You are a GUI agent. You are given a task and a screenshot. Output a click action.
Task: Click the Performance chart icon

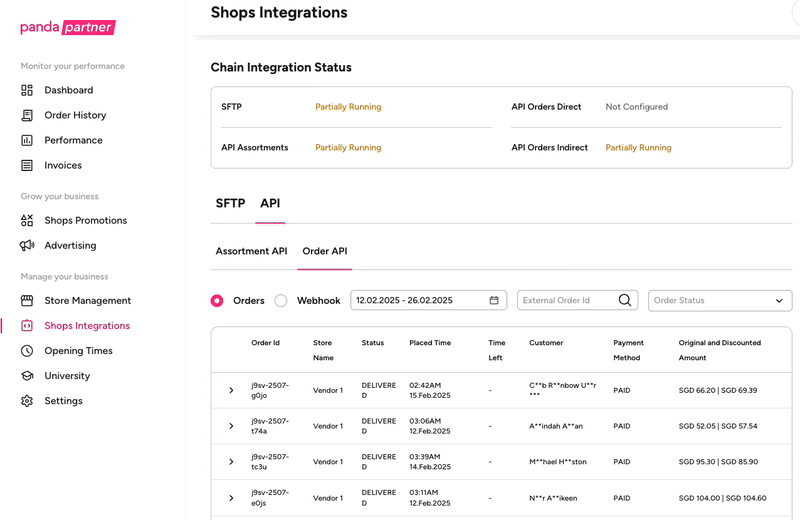pos(27,140)
